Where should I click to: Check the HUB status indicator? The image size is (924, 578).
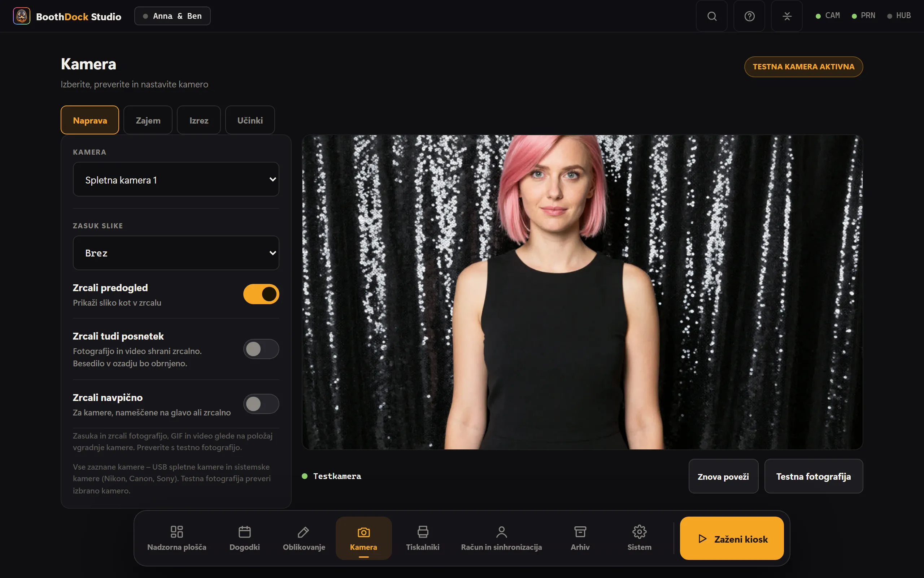pos(899,16)
